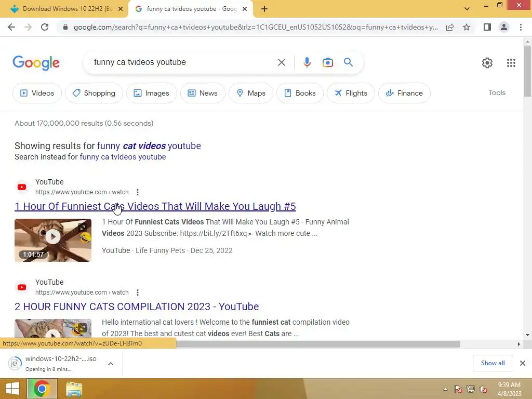Click the network tray icon
Screen dimensions: 532x399
[471, 389]
